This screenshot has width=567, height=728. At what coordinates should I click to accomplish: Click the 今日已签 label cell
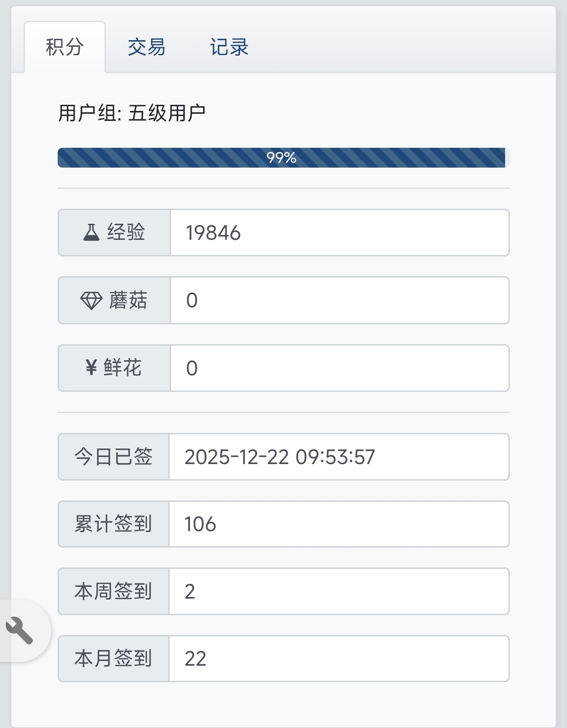113,456
